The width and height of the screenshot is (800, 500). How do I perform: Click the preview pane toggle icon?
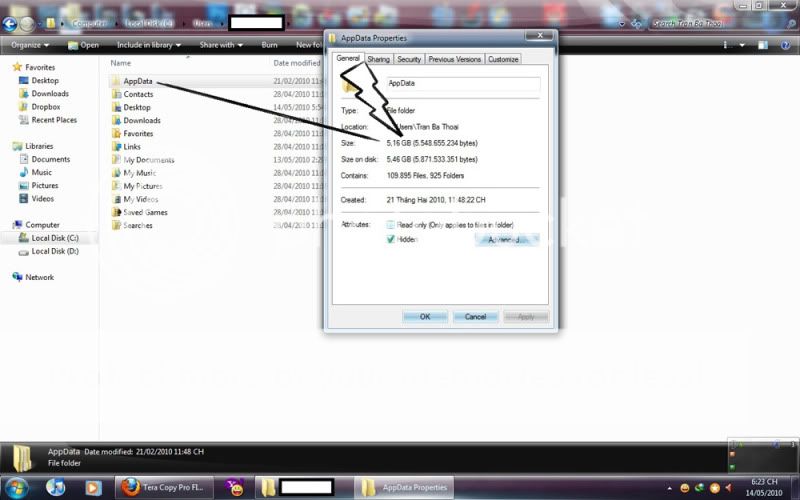[761, 45]
